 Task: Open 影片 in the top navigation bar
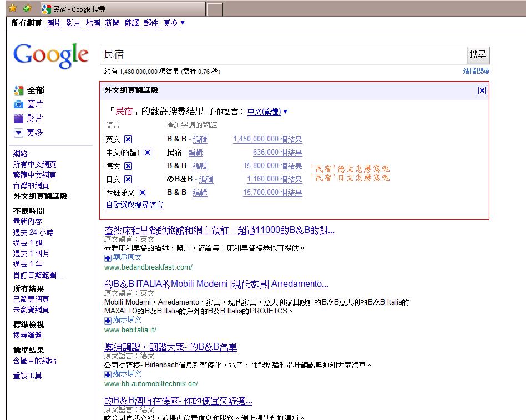pyautogui.click(x=73, y=23)
